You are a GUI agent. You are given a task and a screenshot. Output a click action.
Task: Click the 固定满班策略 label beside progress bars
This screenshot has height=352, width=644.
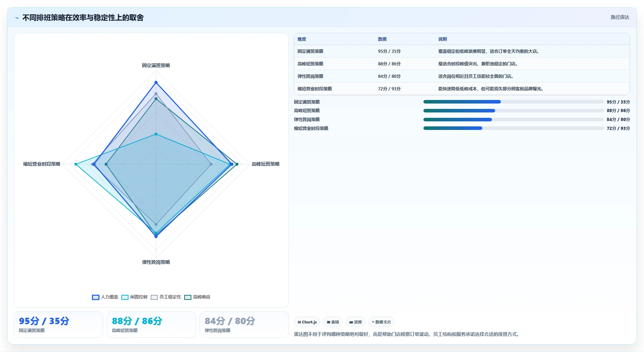307,102
